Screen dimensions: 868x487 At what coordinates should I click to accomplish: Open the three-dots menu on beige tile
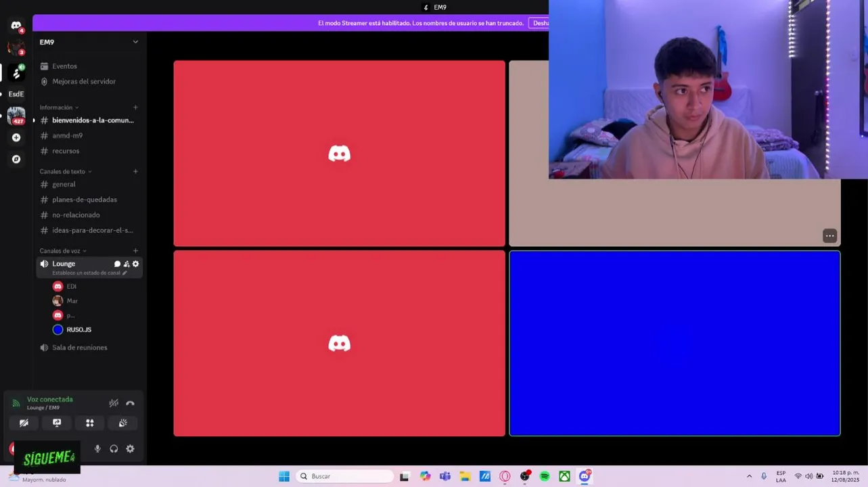829,235
